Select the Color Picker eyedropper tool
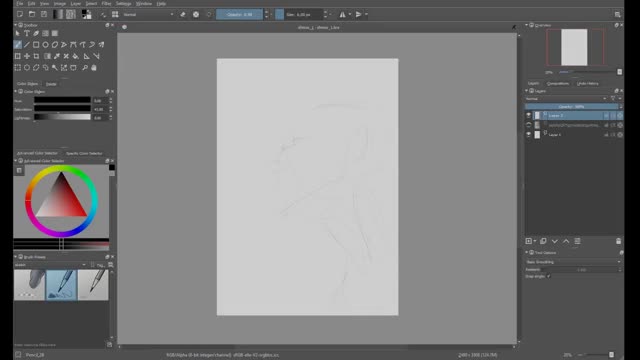 click(x=57, y=56)
